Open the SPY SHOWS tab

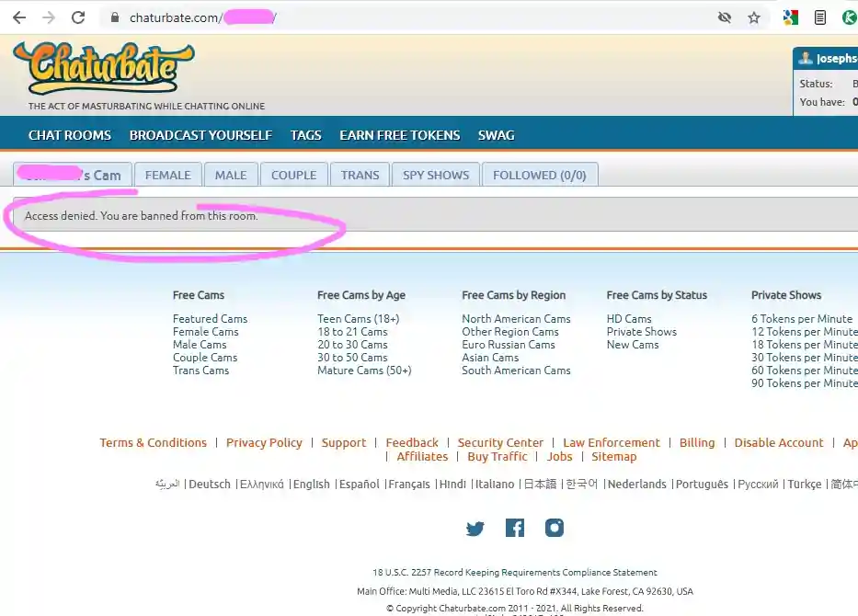tap(436, 175)
